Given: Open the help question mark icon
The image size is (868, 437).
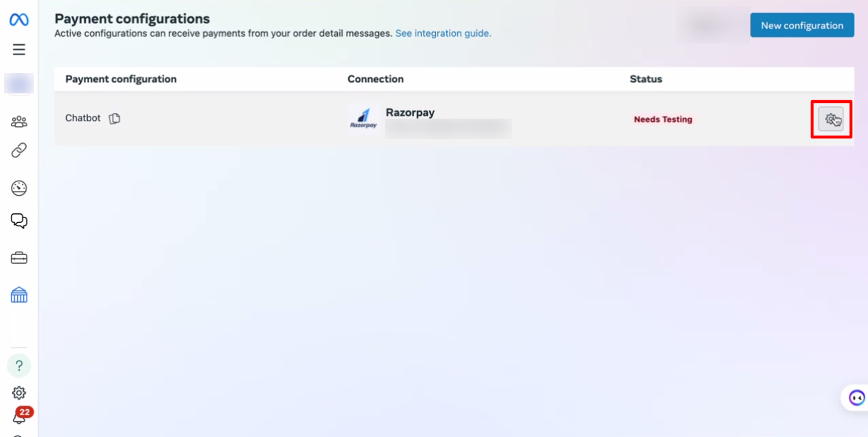Looking at the screenshot, I should (19, 366).
